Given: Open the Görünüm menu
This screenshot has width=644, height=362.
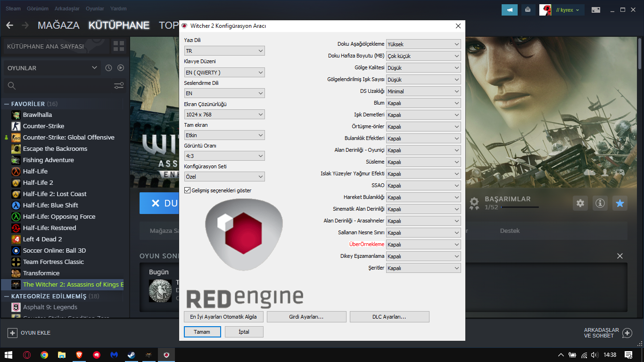Looking at the screenshot, I should click(37, 8).
